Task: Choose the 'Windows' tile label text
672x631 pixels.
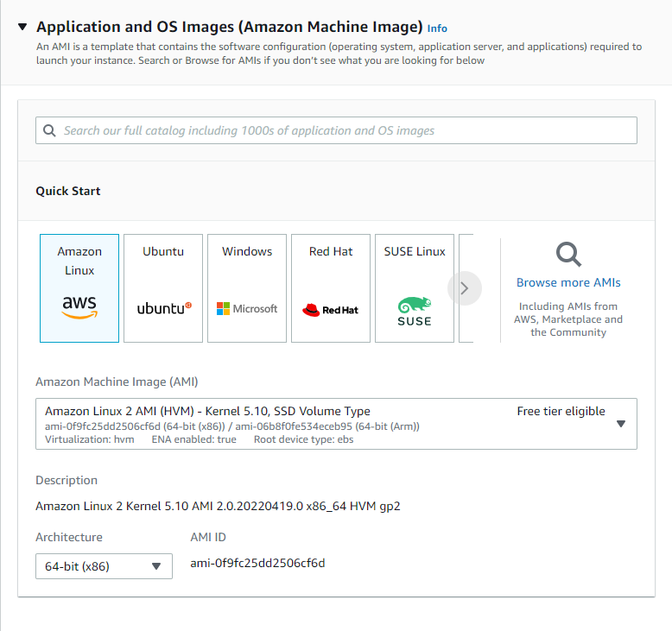Action: (247, 252)
